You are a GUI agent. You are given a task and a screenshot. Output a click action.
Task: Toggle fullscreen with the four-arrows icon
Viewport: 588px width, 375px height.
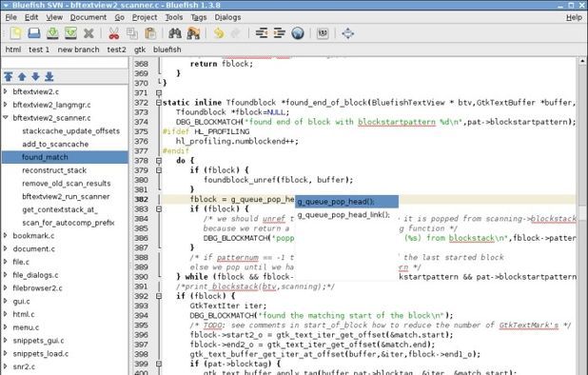click(347, 33)
